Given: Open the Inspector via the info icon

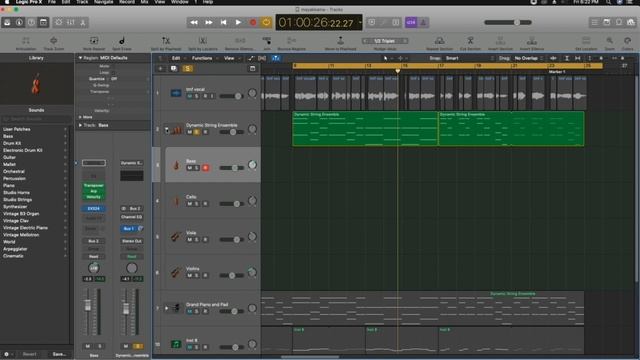Looking at the screenshot, I should point(19,22).
